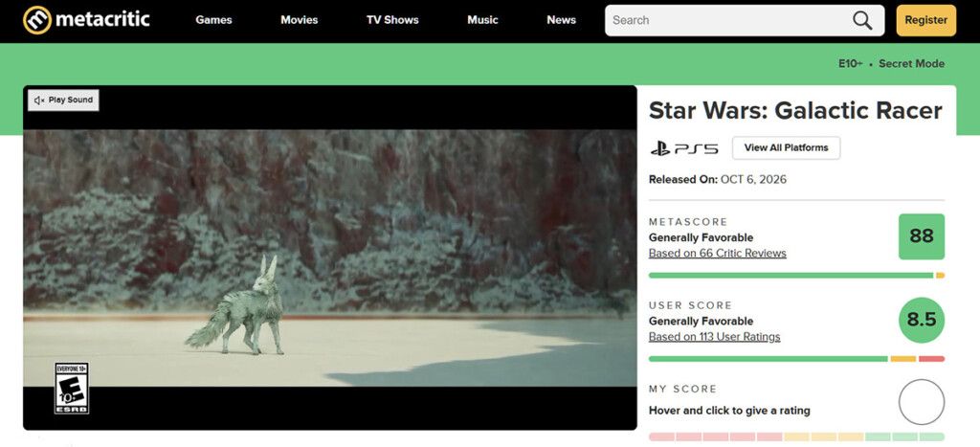Click the Metascore distribution bar
This screenshot has height=447, width=980.
(x=796, y=275)
